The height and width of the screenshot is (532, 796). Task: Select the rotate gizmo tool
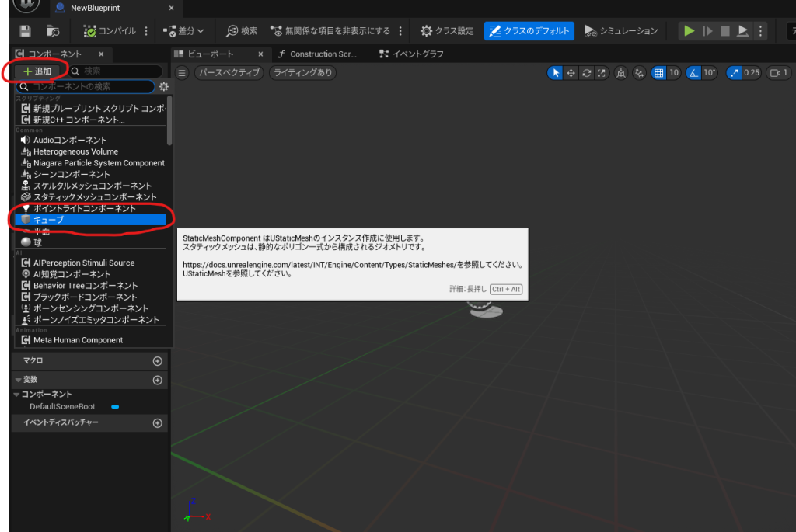(587, 73)
